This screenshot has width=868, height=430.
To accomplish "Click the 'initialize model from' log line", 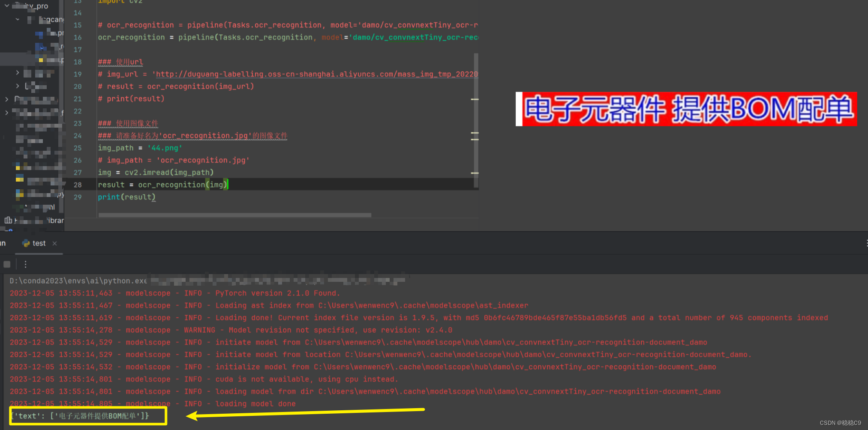I will tap(363, 367).
